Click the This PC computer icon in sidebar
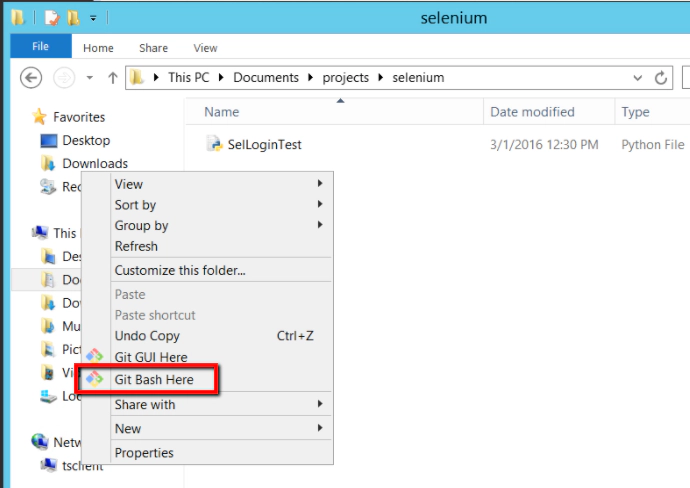Image resolution: width=690 pixels, height=488 pixels. coord(40,232)
